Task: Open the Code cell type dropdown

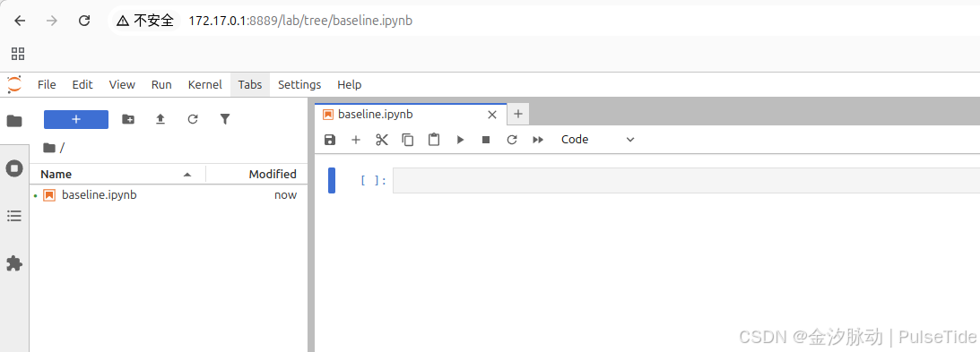Action: (597, 140)
